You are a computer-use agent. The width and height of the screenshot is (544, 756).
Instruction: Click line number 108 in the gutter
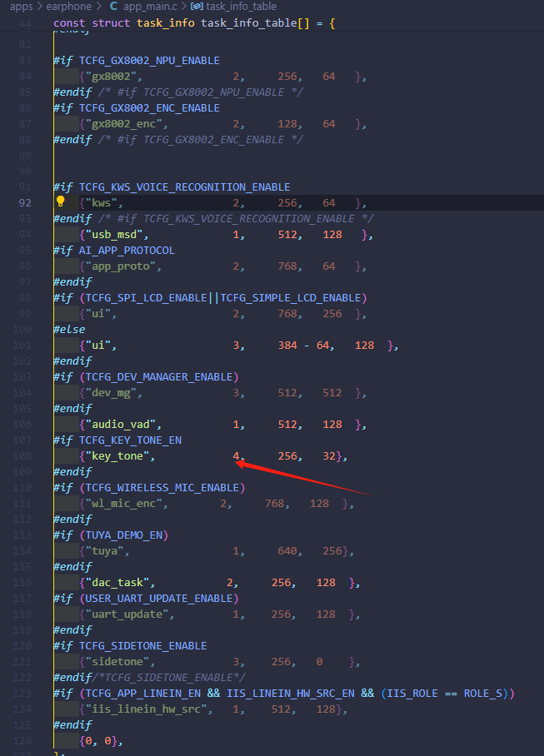coord(22,455)
